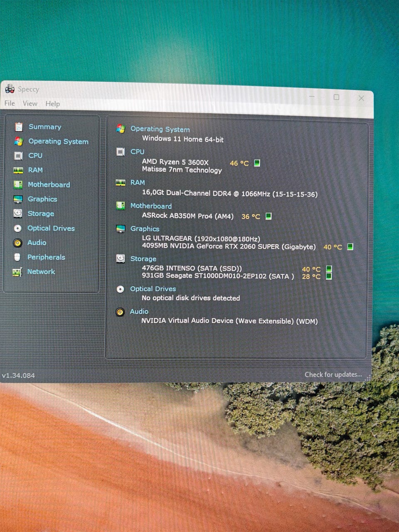
Task: Click green temperature indicator next to GPU 40 °C
Action: pos(350,247)
